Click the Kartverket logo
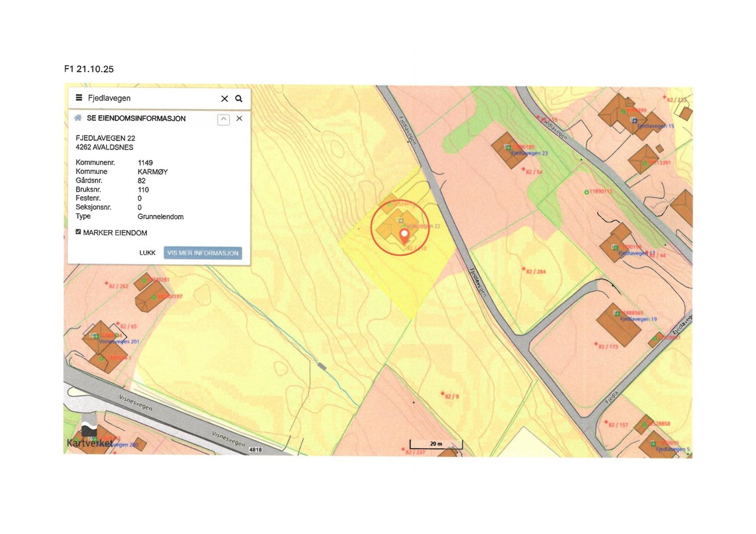Viewport: 756px width, 534px height. 90,438
